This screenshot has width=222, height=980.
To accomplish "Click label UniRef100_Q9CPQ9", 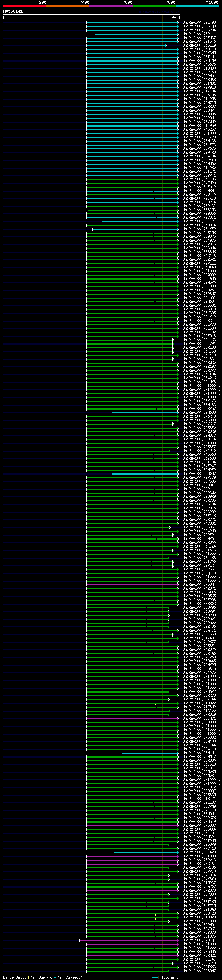I will [x=199, y=512].
